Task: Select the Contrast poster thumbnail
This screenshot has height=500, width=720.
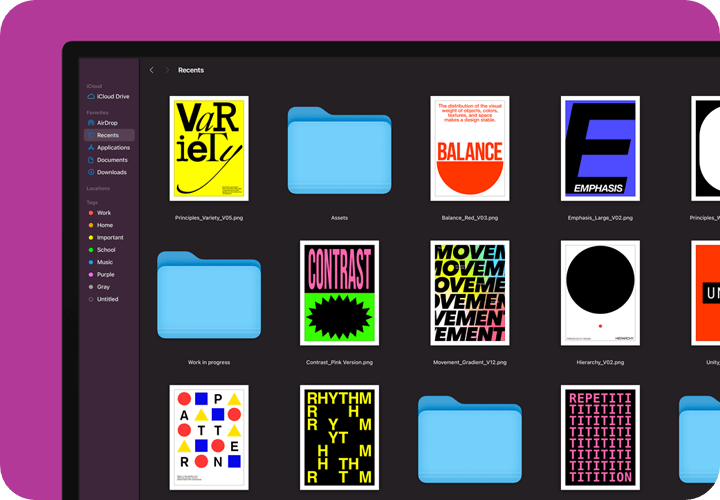Action: tap(339, 293)
